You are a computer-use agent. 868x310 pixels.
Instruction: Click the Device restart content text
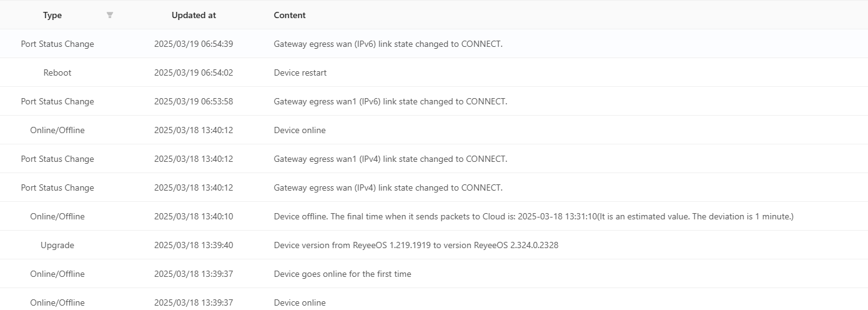coord(300,72)
